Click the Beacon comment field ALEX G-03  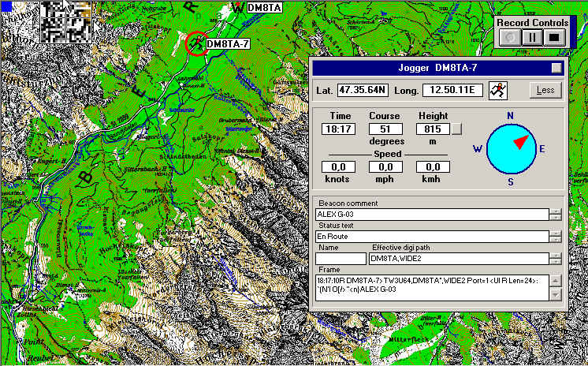(x=432, y=215)
